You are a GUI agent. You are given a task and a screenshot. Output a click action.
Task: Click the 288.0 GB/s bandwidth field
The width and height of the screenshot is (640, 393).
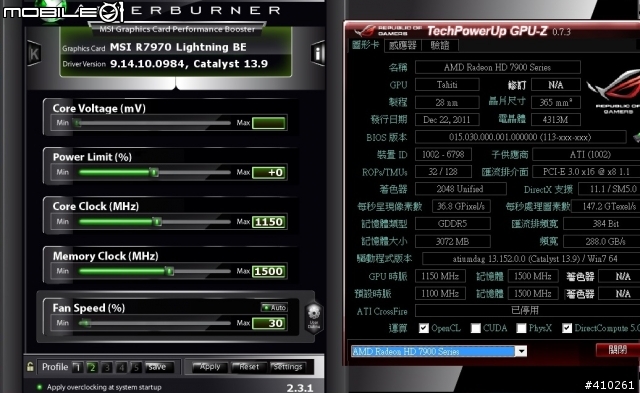(x=602, y=241)
